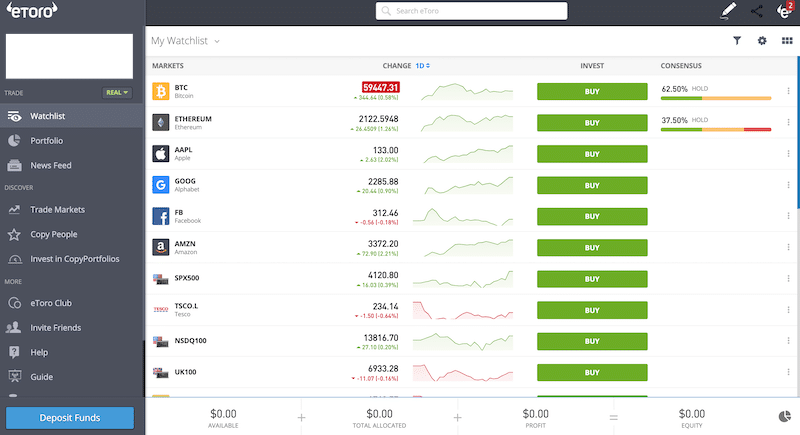
Task: Click the AMZN price 3372.20
Action: click(x=383, y=244)
